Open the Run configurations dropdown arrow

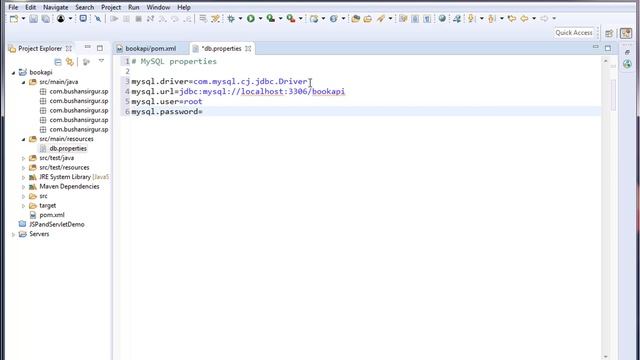pyautogui.click(x=260, y=19)
